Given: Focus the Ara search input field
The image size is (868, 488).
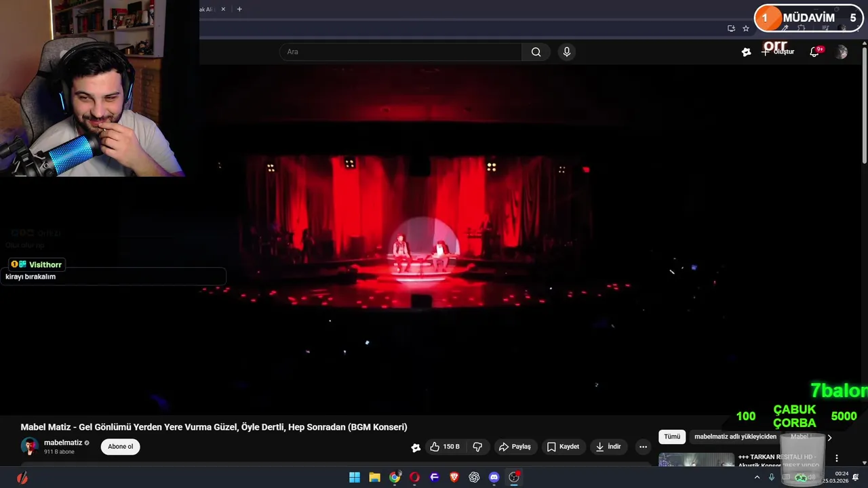Looking at the screenshot, I should tap(400, 52).
